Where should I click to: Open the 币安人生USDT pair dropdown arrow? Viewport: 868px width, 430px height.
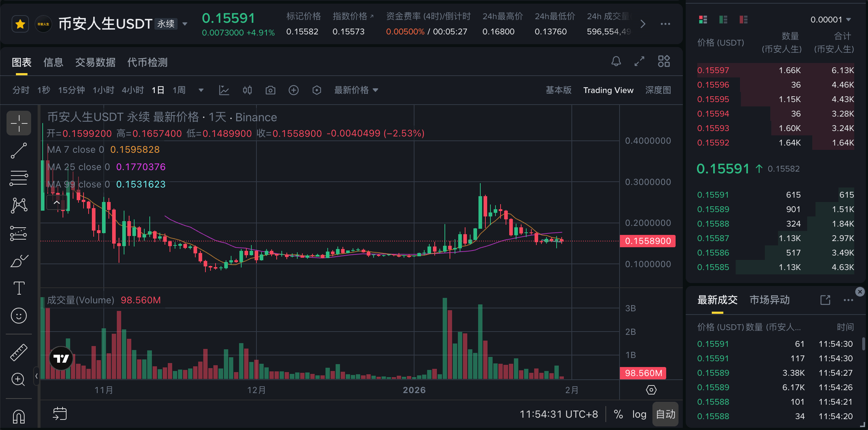[185, 24]
